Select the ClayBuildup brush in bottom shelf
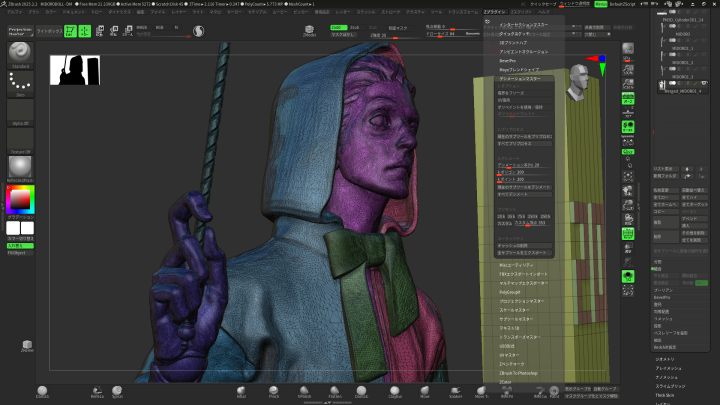Screen dimensions: 720x405 tap(395, 391)
